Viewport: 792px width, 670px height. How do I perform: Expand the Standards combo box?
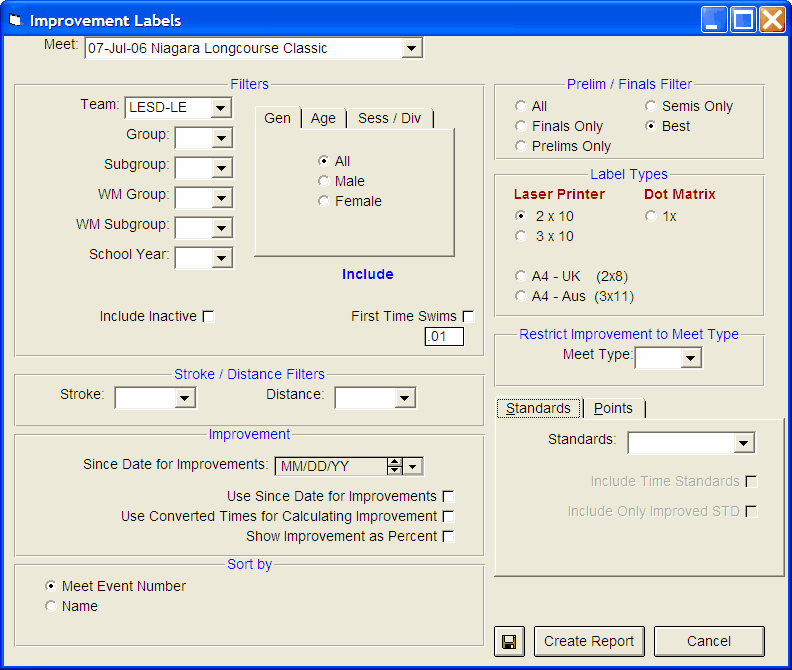[742, 443]
